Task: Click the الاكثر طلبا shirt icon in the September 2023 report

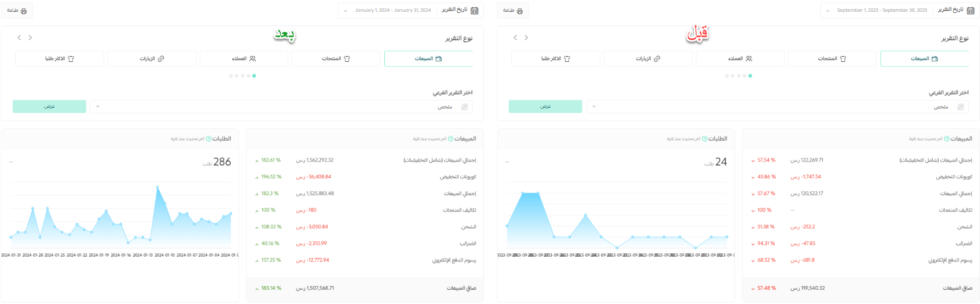Action: (567, 59)
